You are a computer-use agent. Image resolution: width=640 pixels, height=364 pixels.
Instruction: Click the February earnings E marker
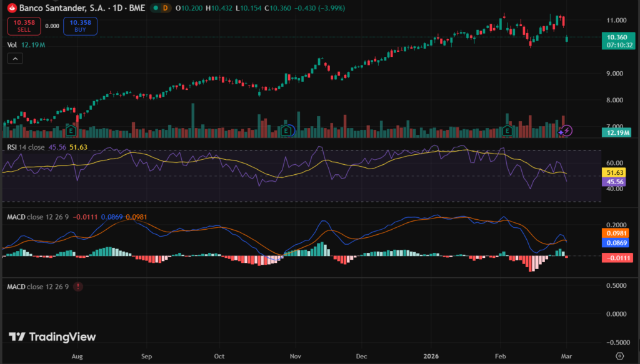coord(507,131)
